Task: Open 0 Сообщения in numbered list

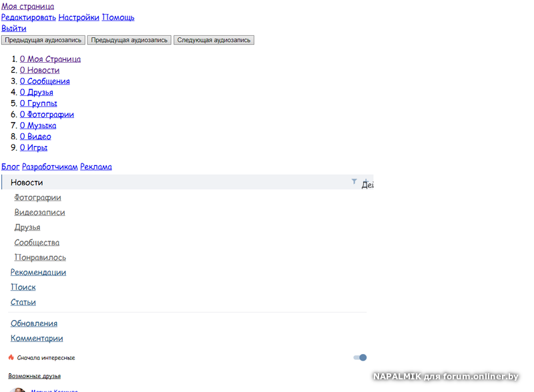Action: pyautogui.click(x=45, y=81)
